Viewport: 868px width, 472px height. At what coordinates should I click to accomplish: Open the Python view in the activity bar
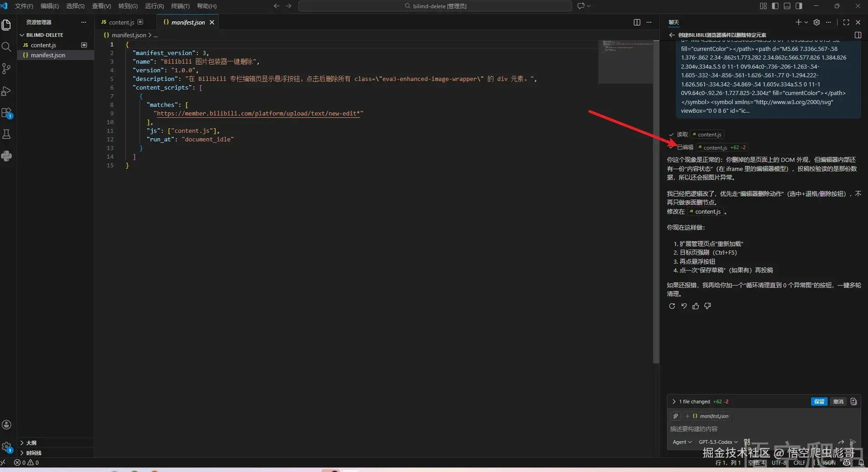tap(6, 156)
